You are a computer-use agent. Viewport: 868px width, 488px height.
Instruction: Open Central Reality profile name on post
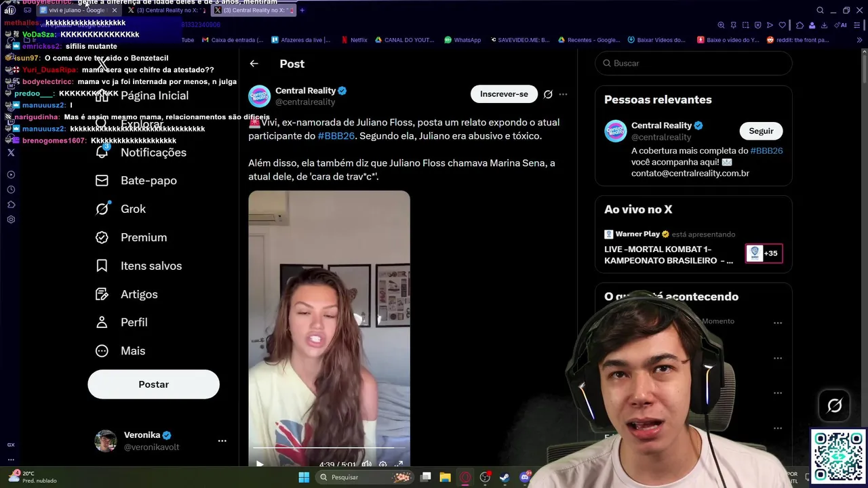pos(305,91)
